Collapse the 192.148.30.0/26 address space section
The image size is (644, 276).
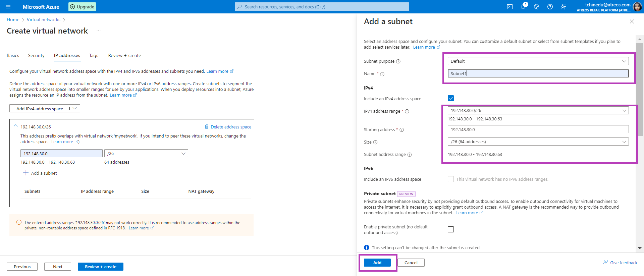(16, 126)
